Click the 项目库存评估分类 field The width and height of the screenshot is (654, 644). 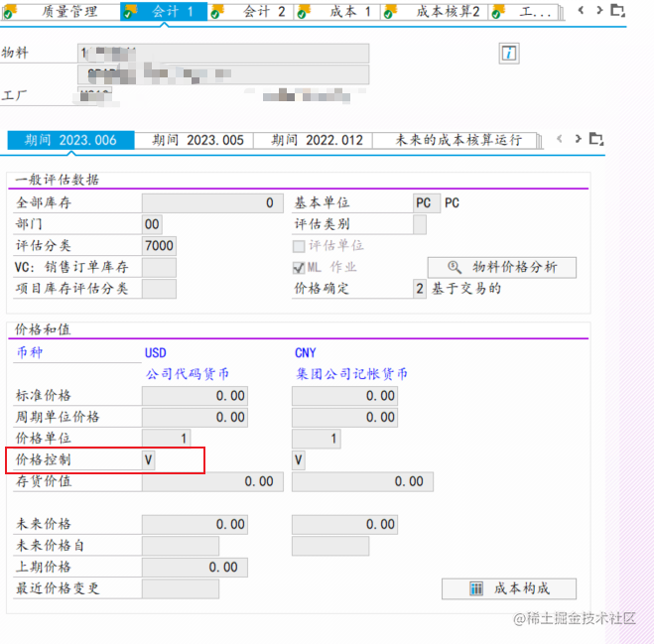tap(159, 289)
